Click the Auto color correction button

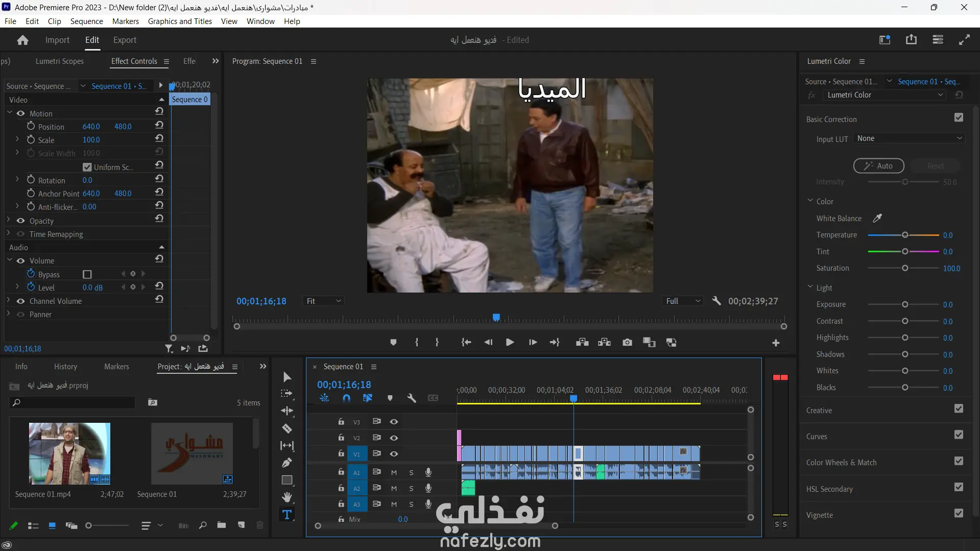(x=878, y=166)
